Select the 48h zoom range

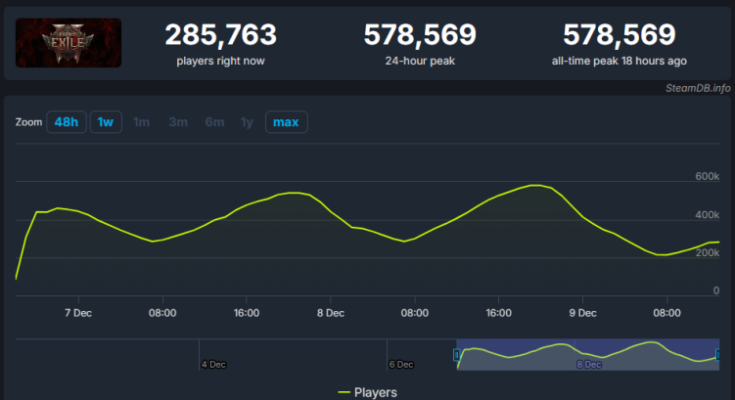click(65, 123)
